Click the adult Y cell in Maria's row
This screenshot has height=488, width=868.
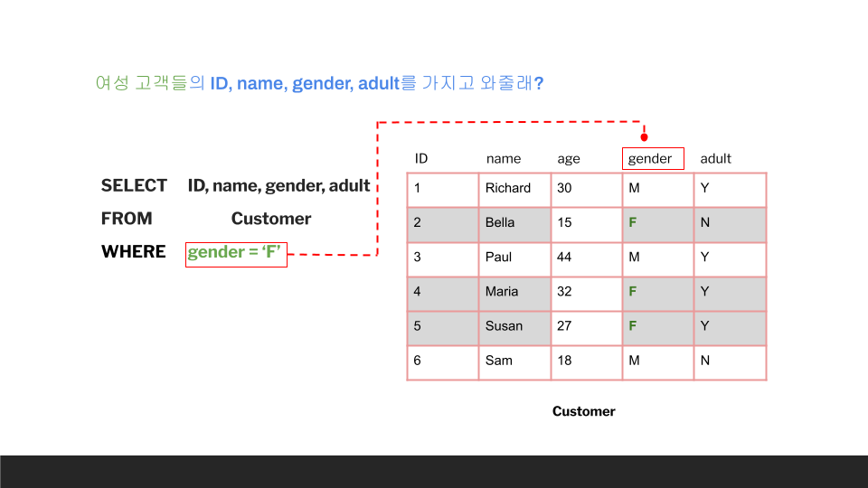(x=731, y=294)
